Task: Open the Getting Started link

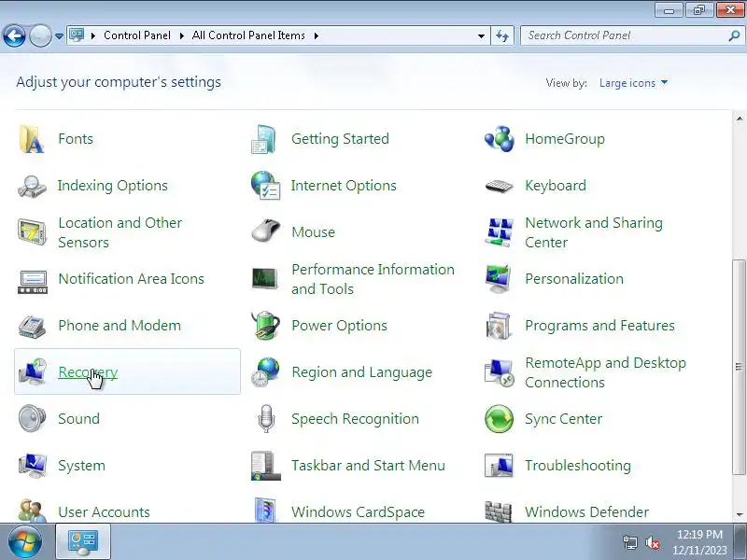Action: pyautogui.click(x=340, y=139)
